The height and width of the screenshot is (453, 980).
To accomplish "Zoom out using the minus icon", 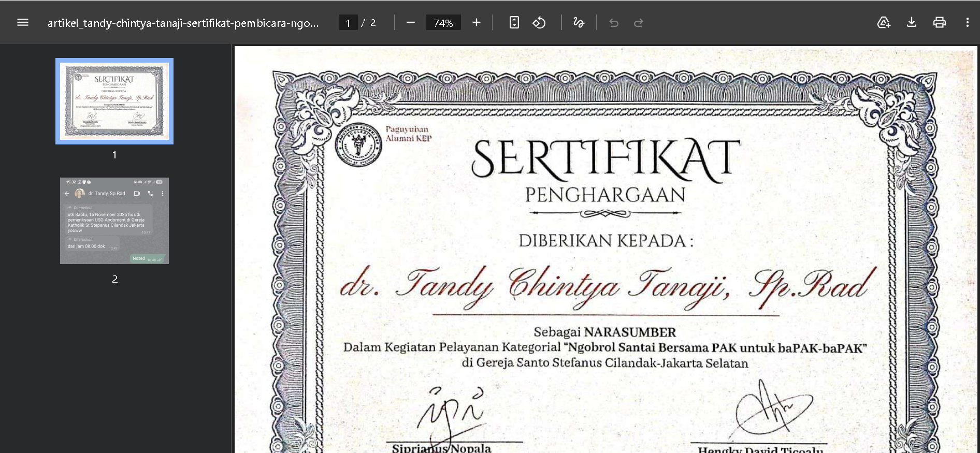I will click(411, 22).
